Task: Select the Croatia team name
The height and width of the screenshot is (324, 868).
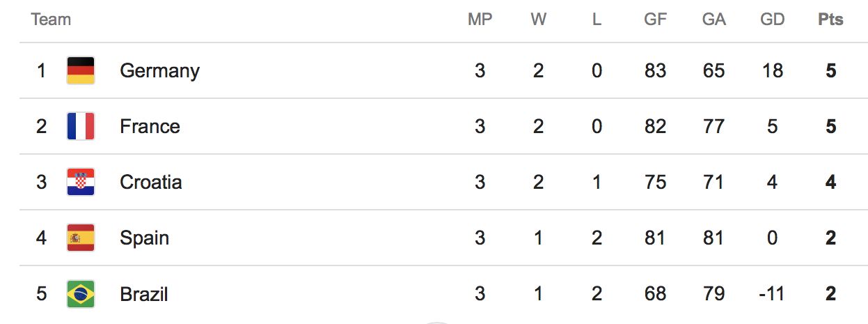Action: 151,183
